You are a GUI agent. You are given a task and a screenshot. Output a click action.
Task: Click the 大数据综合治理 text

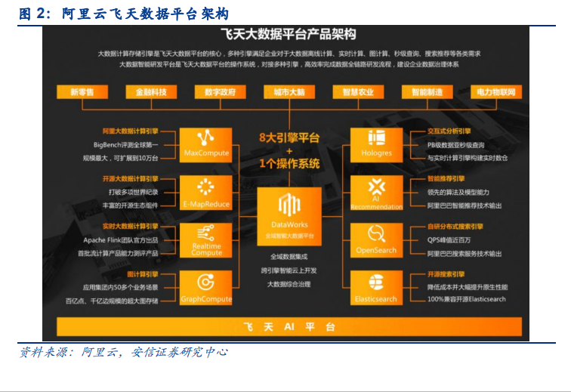[x=289, y=284]
